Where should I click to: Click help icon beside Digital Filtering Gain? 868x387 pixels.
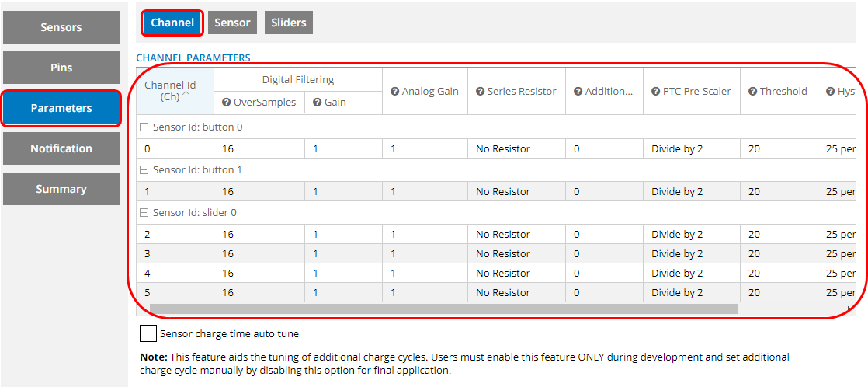[318, 103]
